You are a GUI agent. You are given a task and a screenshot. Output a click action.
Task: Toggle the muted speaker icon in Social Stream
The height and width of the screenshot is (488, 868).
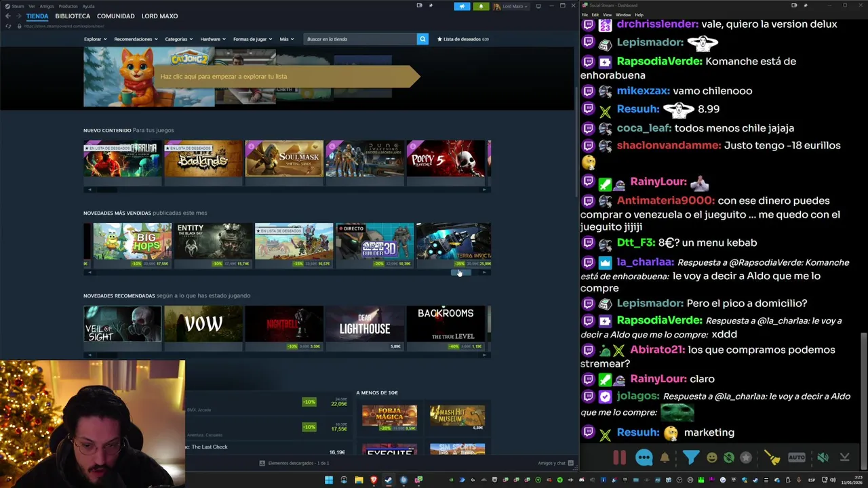click(823, 457)
